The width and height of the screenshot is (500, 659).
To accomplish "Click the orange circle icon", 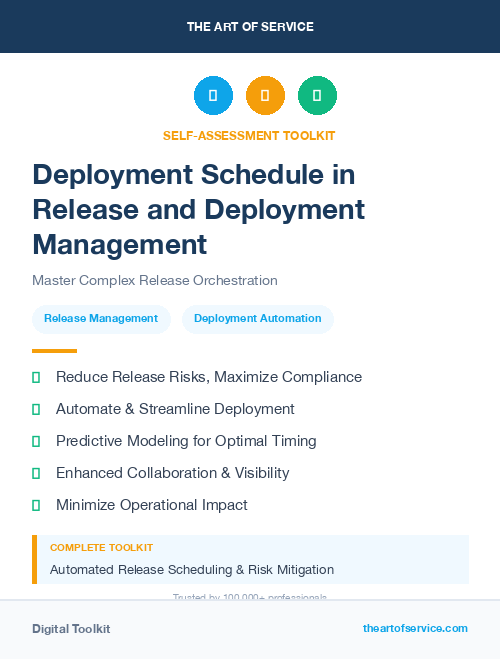I will tap(265, 95).
